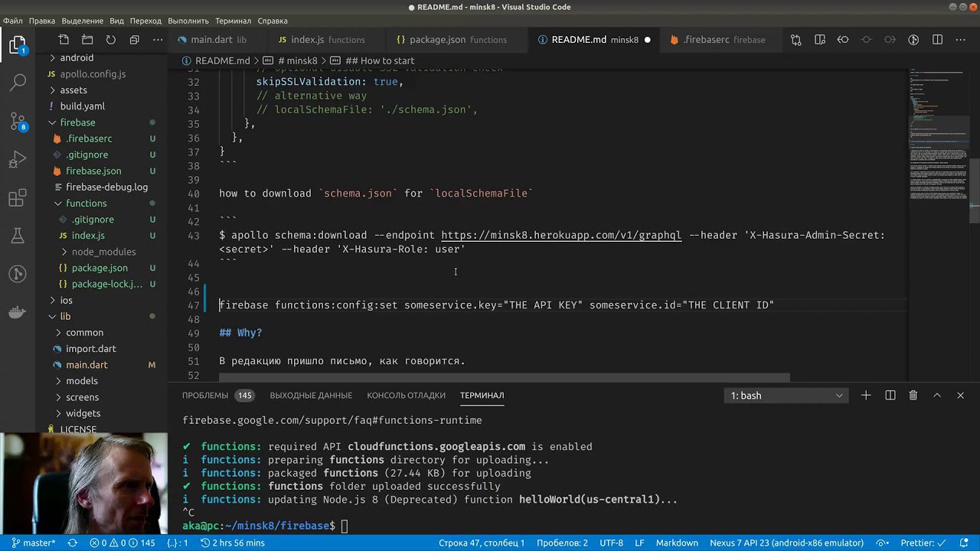Screen dimensions: 980x551
Task: Open the Терминал menu
Action: click(x=233, y=21)
